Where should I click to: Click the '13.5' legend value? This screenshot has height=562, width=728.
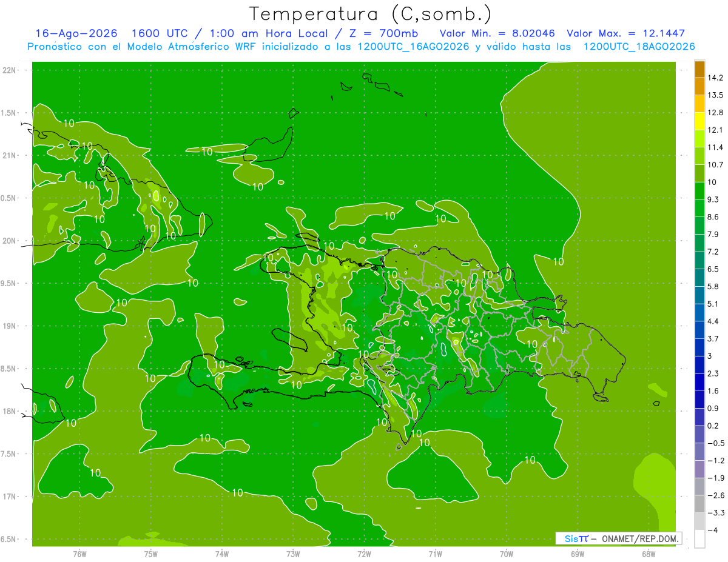(x=716, y=95)
